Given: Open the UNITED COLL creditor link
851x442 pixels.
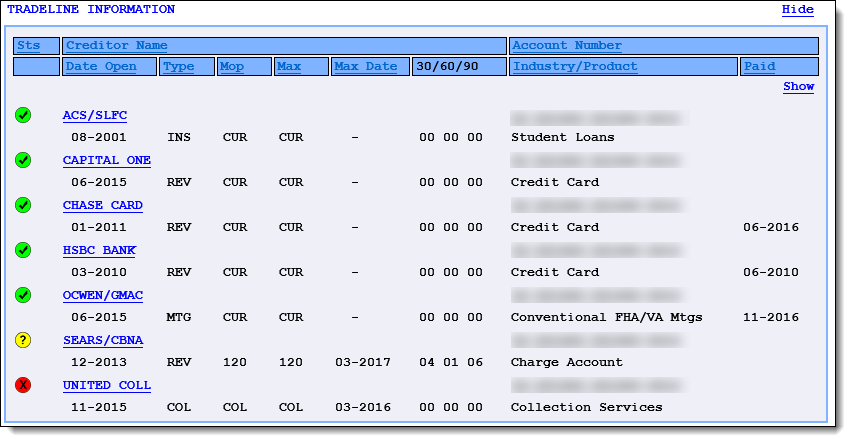Looking at the screenshot, I should click(x=107, y=386).
